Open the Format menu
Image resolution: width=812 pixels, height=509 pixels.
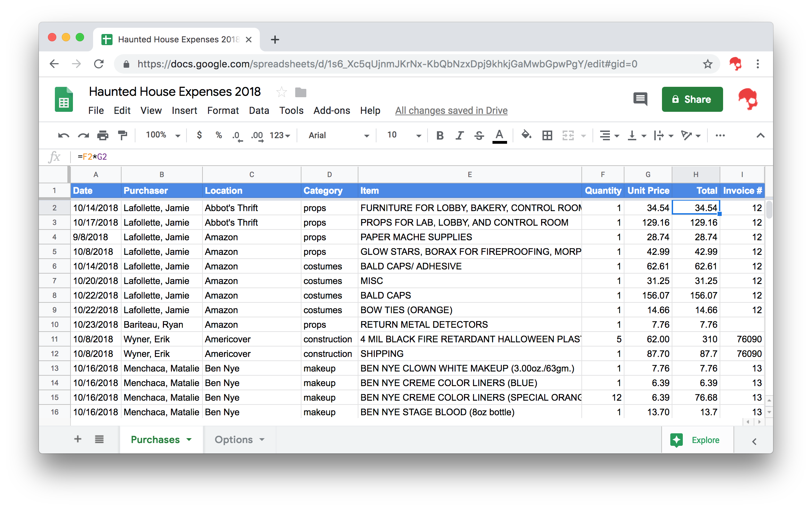coord(223,110)
